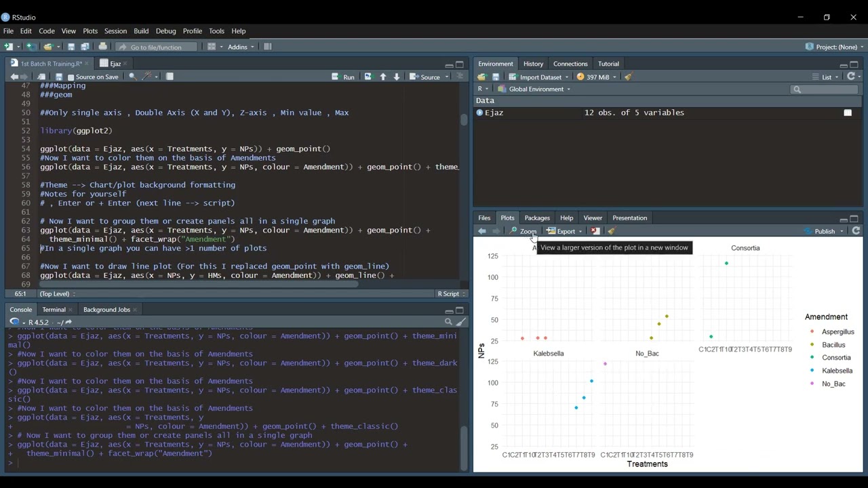Open the Ejaz data viewer tab

click(x=115, y=64)
